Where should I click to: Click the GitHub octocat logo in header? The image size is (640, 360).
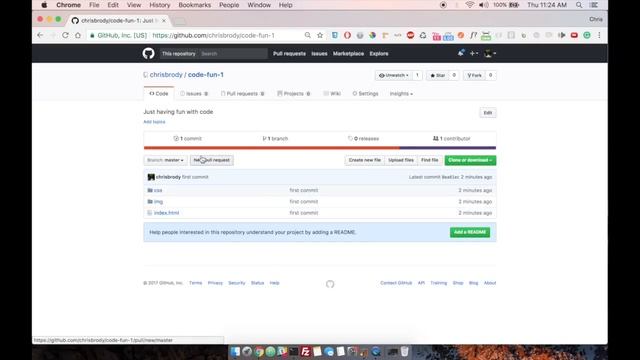[149, 53]
